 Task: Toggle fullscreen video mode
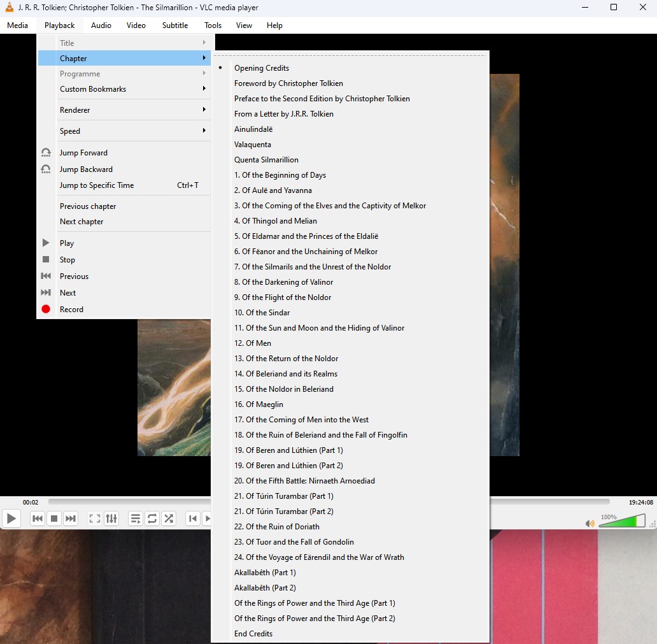(x=95, y=519)
